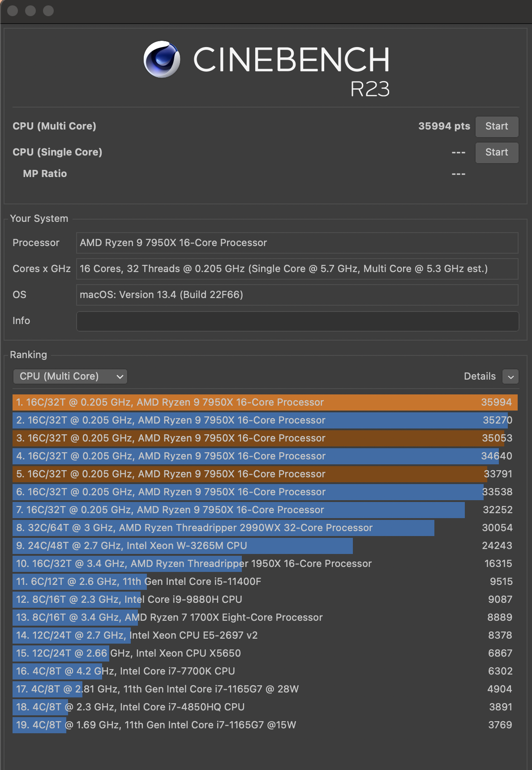
Task: Select the Intel Xeon W-3265M ranking row
Action: [x=265, y=546]
